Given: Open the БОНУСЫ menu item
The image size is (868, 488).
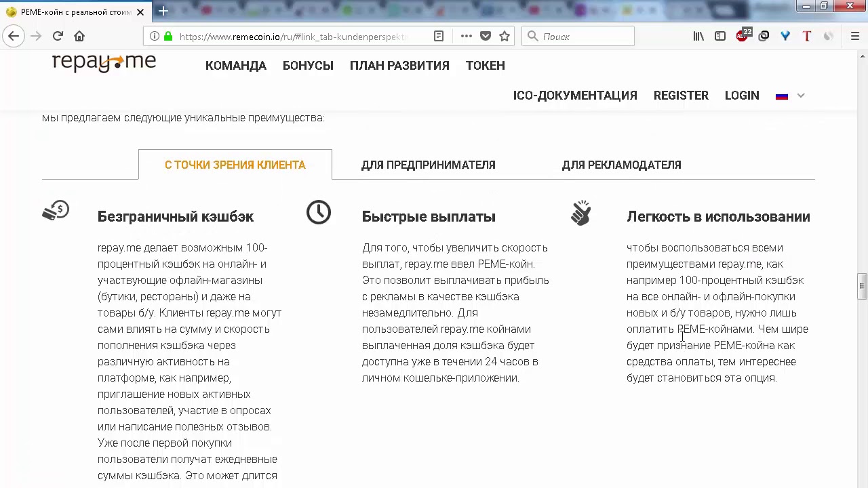Looking at the screenshot, I should [x=308, y=66].
